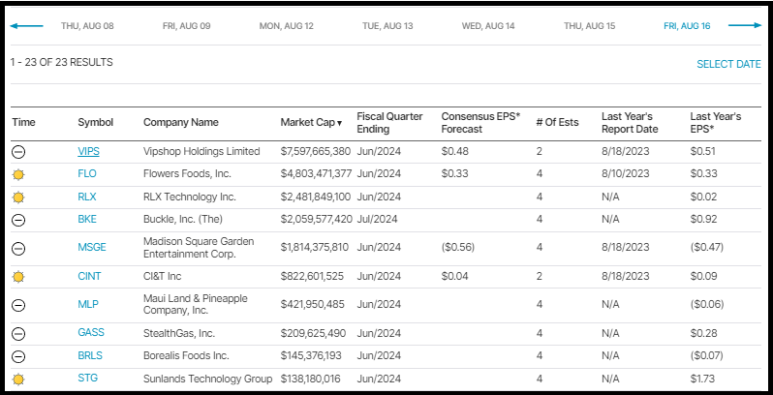Open the MLP symbol link

[88, 304]
